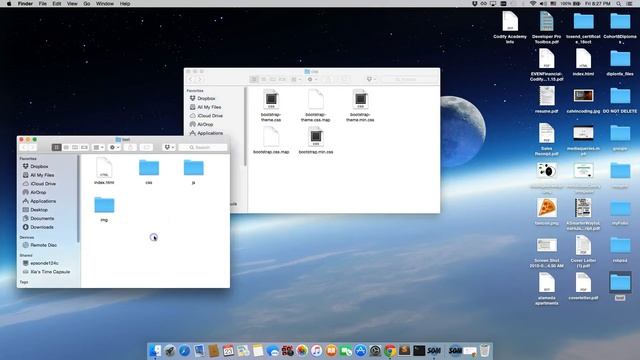640x360 pixels.
Task: Select bootstrap.css.map in the back window
Action: [x=271, y=140]
